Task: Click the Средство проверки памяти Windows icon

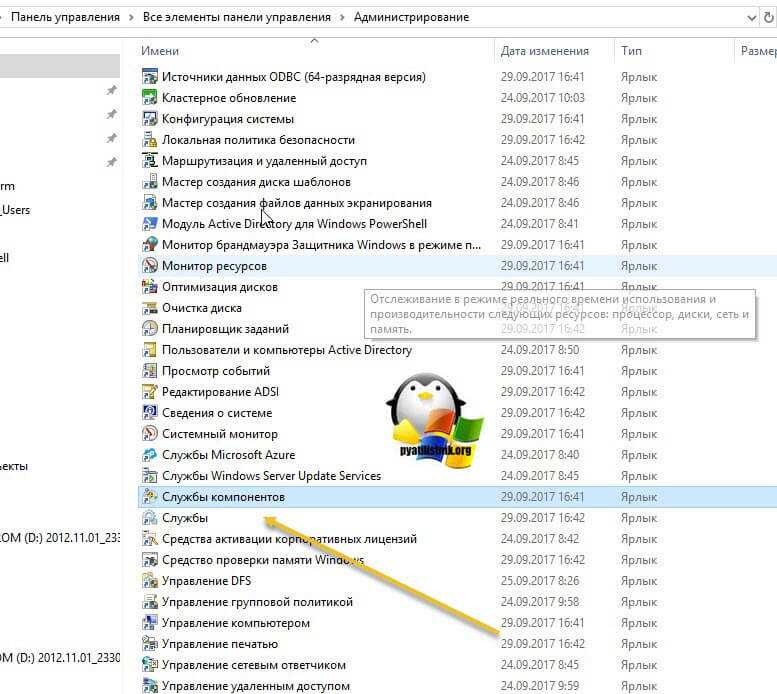Action: click(150, 560)
